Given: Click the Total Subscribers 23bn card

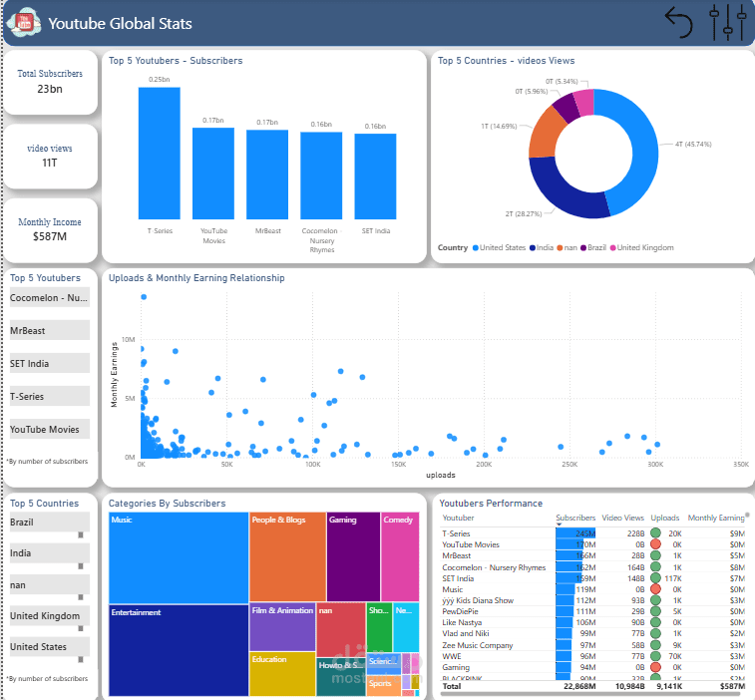Looking at the screenshot, I should (50, 83).
